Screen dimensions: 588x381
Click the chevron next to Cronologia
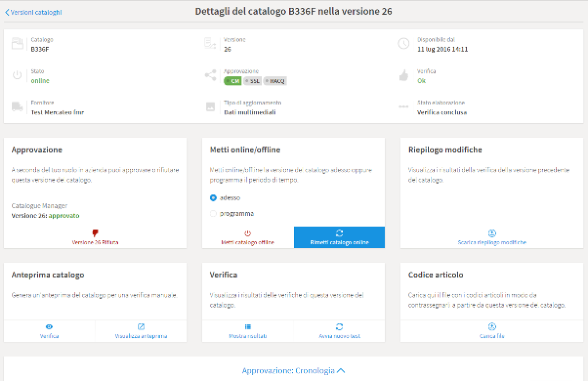pos(341,371)
